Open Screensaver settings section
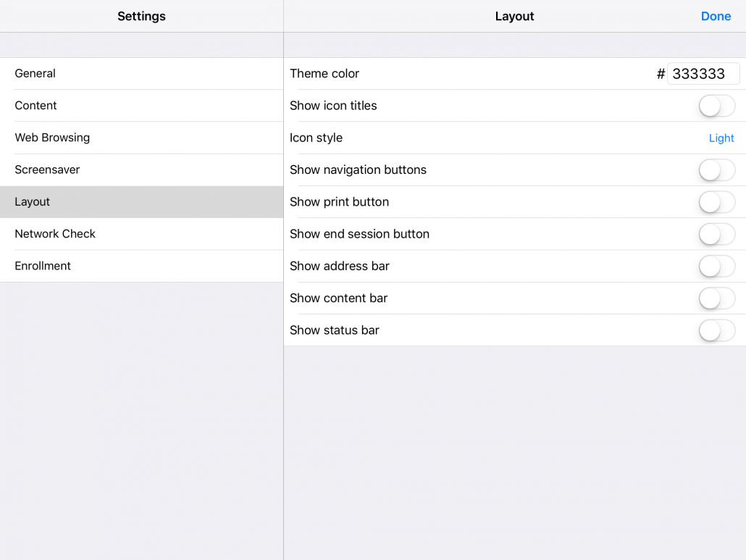Viewport: 746px width, 560px height. pos(142,170)
